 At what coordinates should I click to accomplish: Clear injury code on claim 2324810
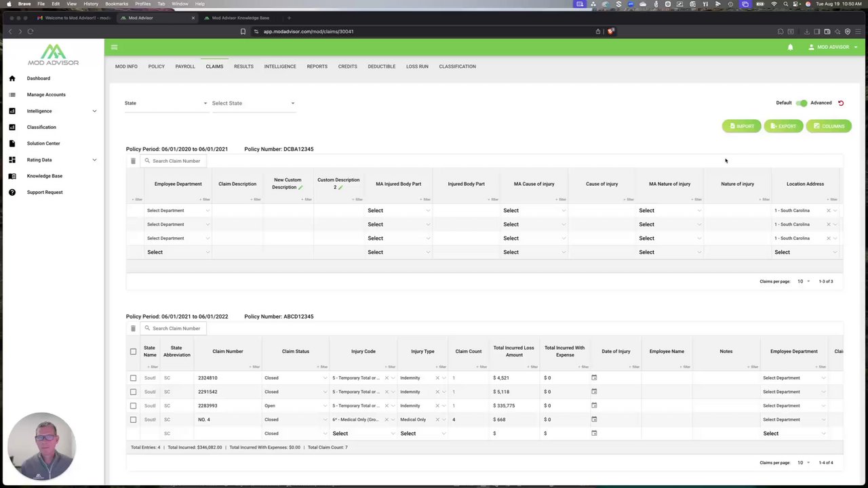[387, 378]
